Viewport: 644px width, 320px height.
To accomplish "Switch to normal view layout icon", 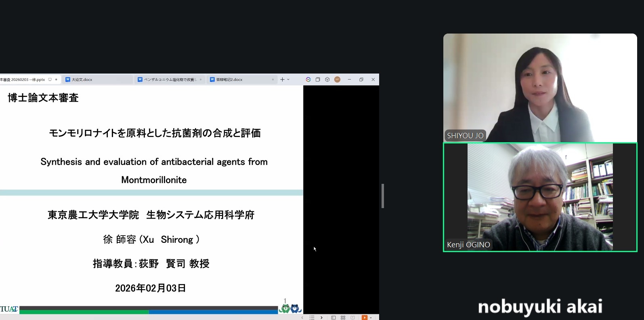I will tap(334, 318).
